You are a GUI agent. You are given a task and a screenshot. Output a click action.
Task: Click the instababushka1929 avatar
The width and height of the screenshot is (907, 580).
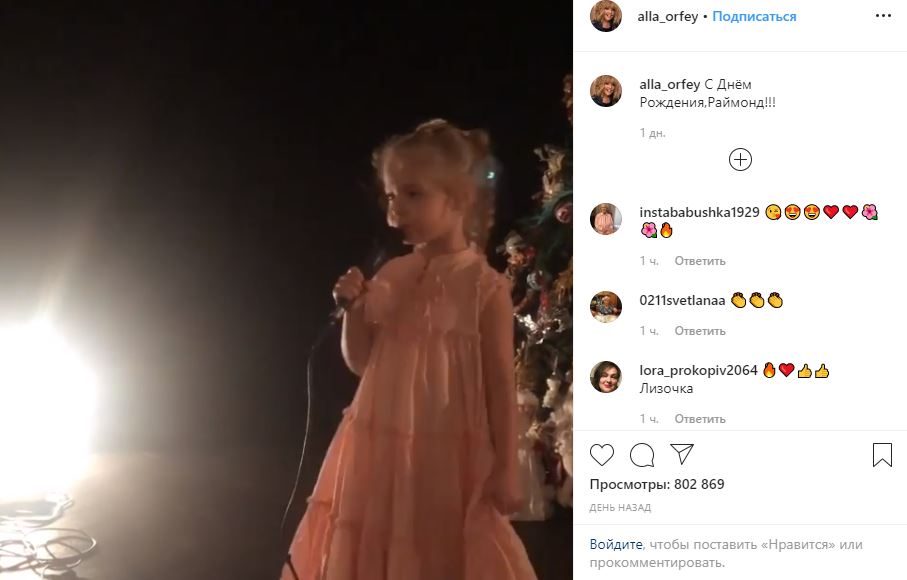(x=606, y=219)
